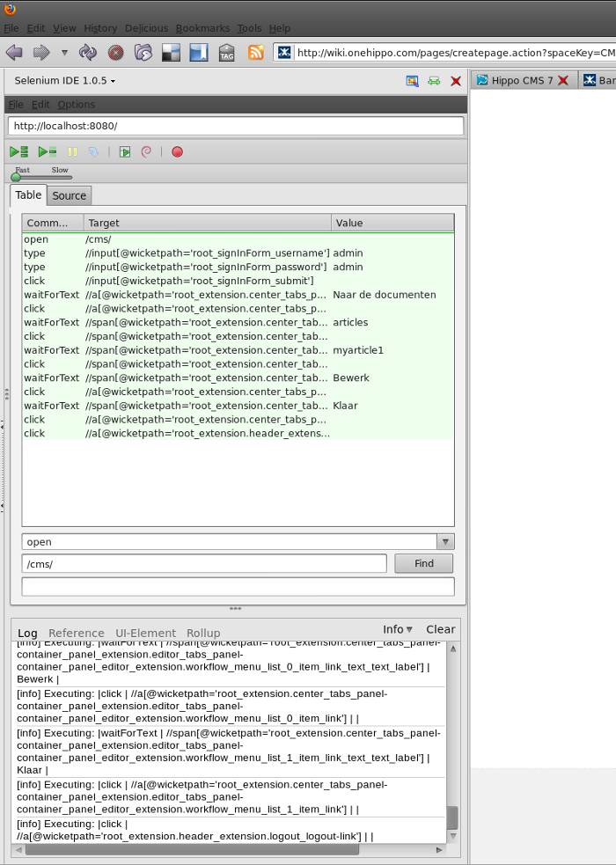616x865 pixels.
Task: Click the Target field containing /cms/
Action: point(204,564)
